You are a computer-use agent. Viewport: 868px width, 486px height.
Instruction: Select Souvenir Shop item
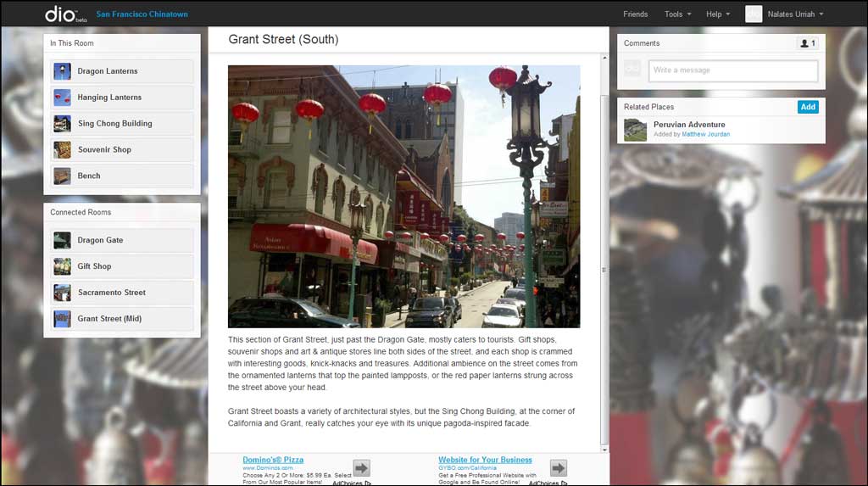(x=122, y=149)
